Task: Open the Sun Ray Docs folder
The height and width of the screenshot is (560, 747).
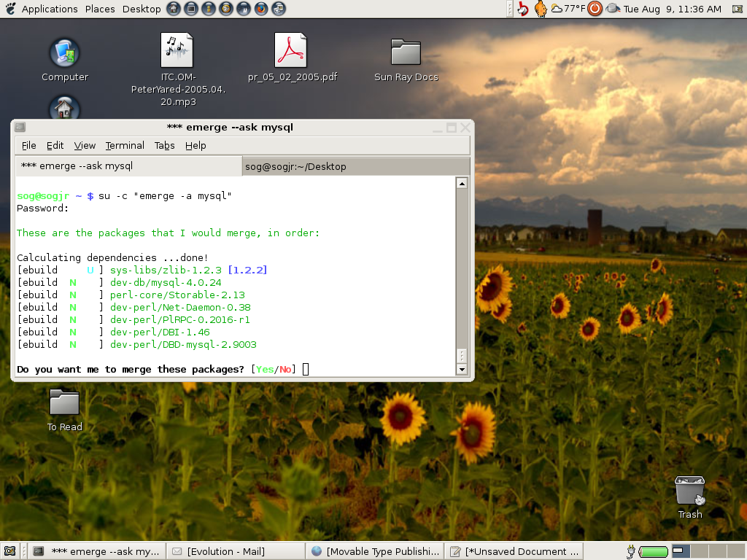Action: click(x=405, y=51)
